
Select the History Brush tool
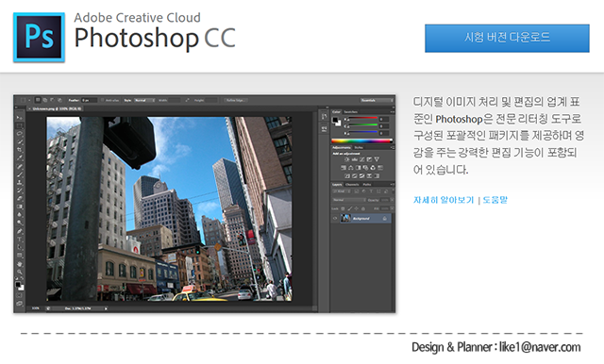pyautogui.click(x=20, y=190)
